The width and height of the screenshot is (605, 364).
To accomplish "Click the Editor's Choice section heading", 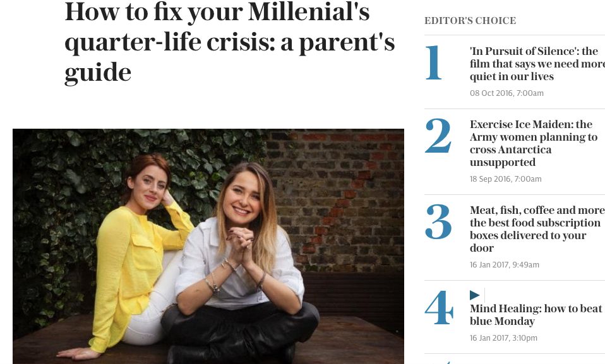I will [470, 21].
